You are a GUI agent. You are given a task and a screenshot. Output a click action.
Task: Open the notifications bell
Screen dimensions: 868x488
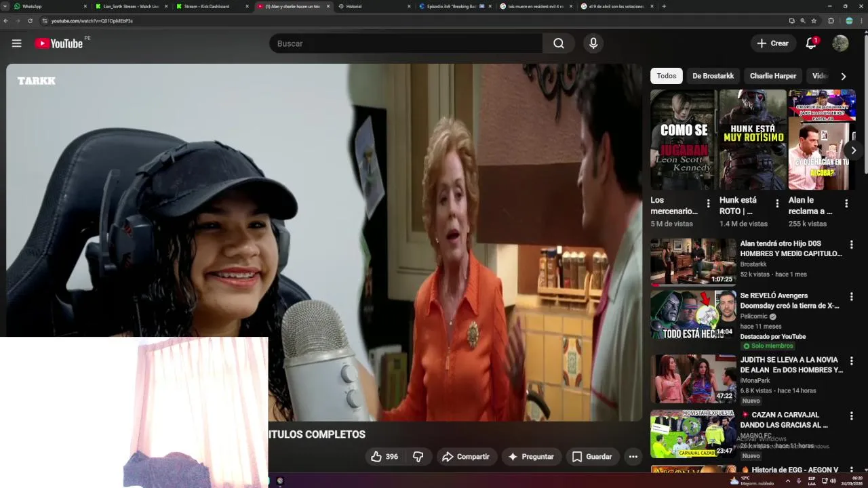[x=811, y=43]
